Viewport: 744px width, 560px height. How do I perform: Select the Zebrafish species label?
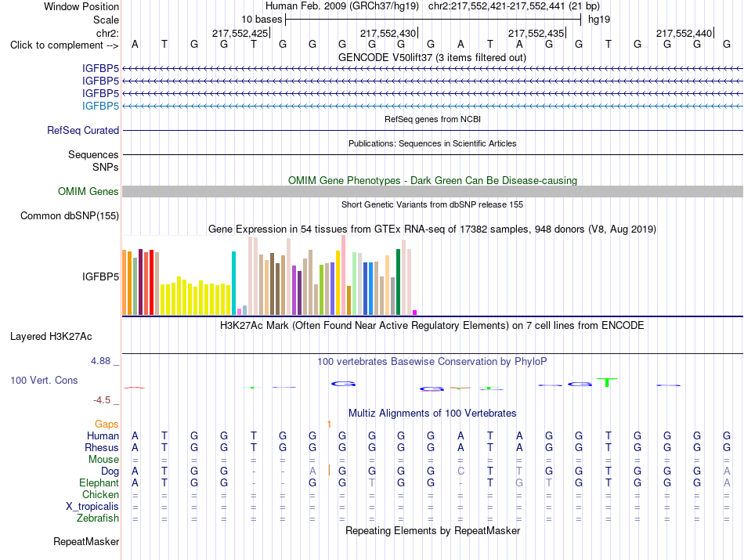pos(98,518)
